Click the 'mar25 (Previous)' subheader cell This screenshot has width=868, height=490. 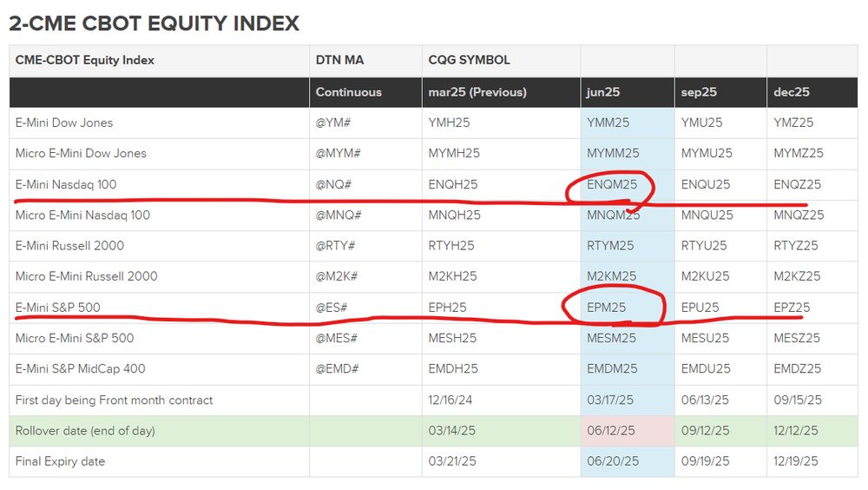[477, 92]
